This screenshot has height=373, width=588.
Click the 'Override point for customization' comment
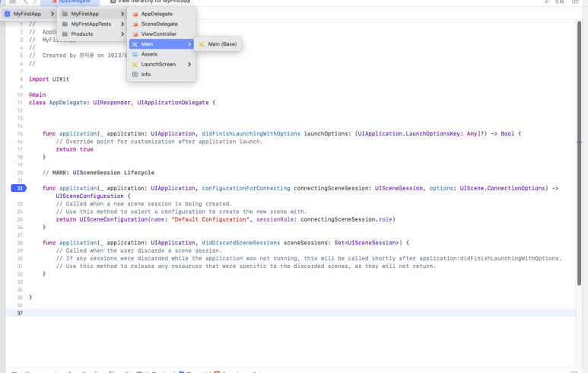tap(160, 142)
